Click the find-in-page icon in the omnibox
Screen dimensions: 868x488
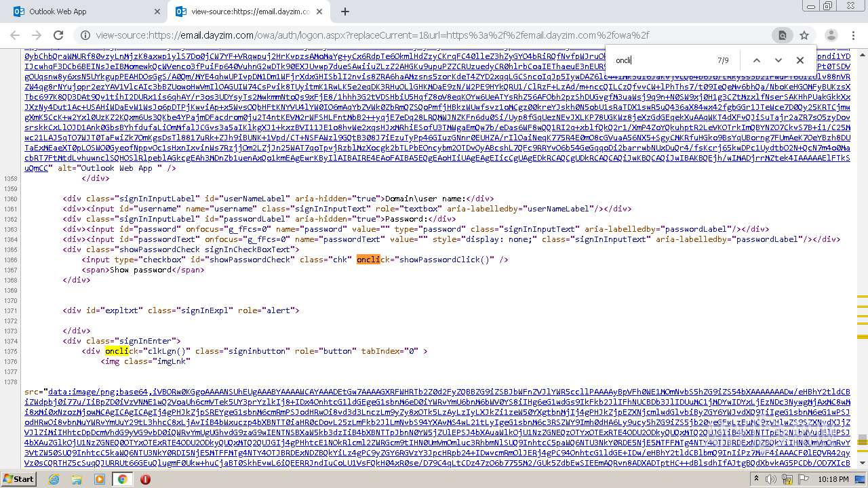(782, 35)
